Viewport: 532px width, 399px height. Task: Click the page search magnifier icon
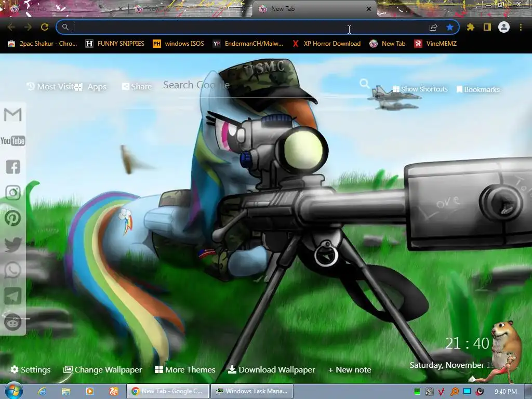click(364, 83)
